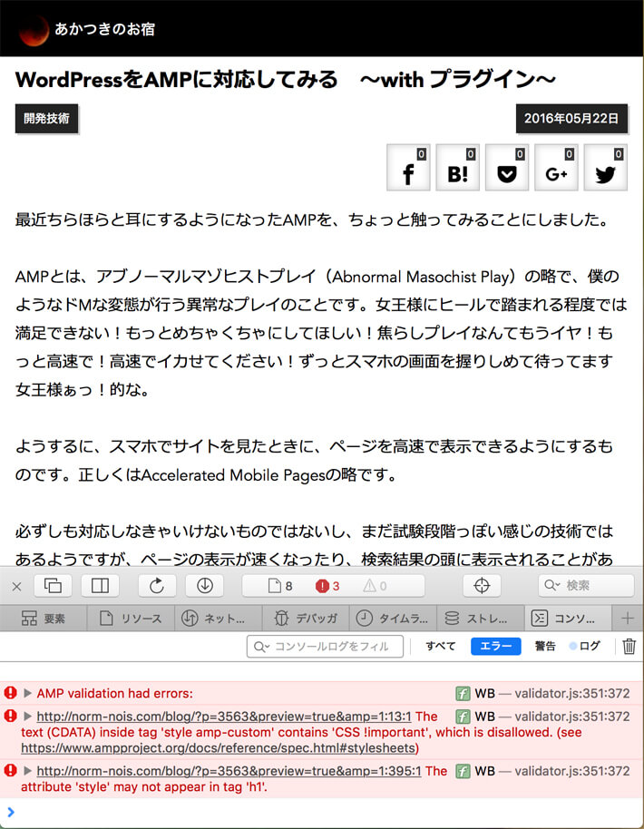Save the article to Pocket

507,168
